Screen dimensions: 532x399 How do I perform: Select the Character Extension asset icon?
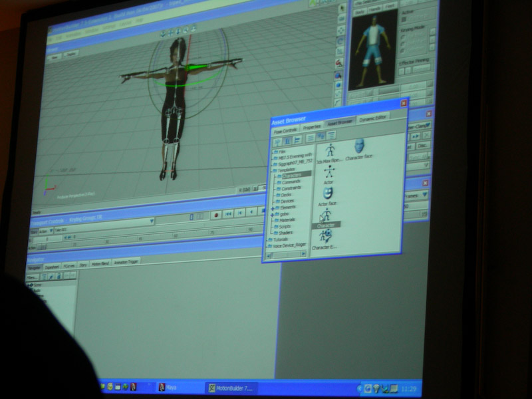[325, 236]
